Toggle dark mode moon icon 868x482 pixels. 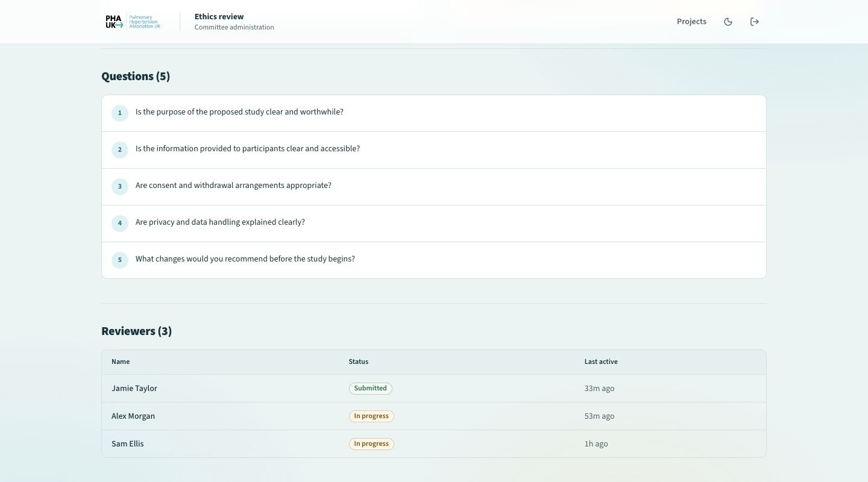click(728, 22)
